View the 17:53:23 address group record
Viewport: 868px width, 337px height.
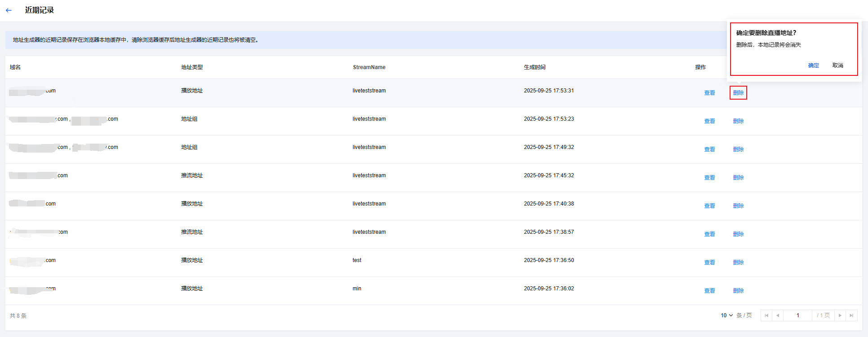(x=709, y=121)
